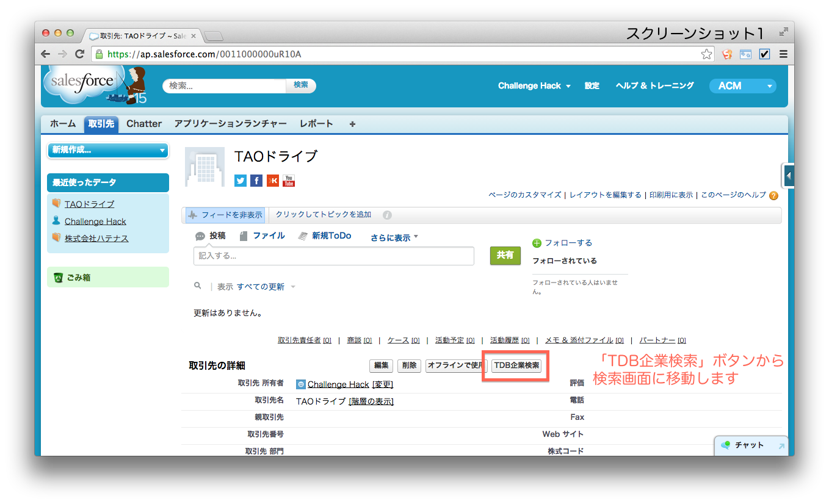Click the TDB企業検索 button

pyautogui.click(x=516, y=365)
